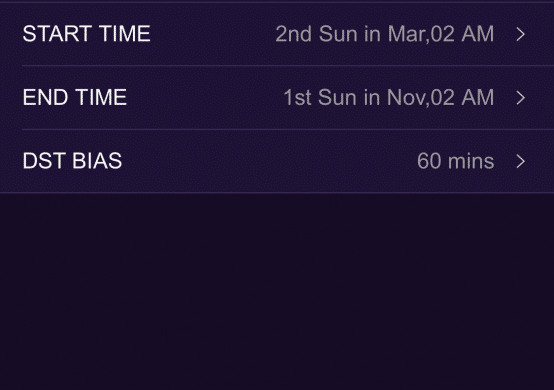Open the DST BIAS chevron arrow
Viewport: 554px width, 390px height.
[x=520, y=161]
